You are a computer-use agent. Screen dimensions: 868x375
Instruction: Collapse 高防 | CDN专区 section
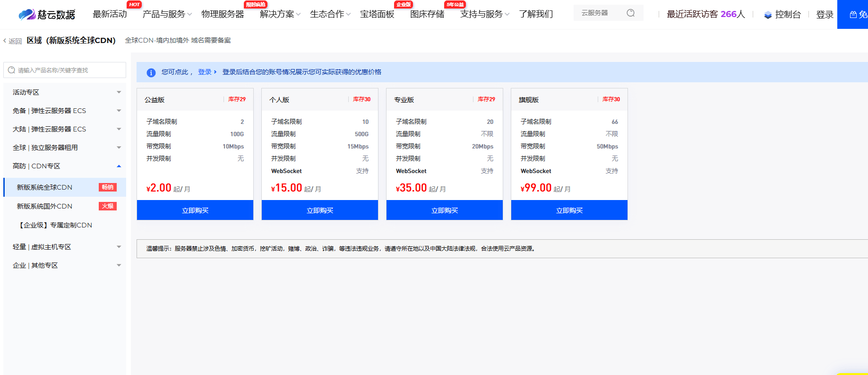click(x=65, y=166)
